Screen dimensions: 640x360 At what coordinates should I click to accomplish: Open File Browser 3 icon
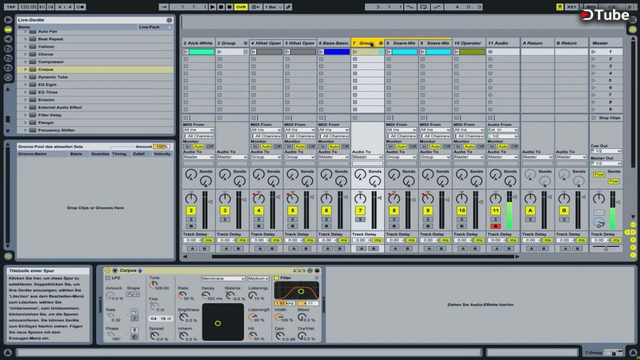pos(8,68)
